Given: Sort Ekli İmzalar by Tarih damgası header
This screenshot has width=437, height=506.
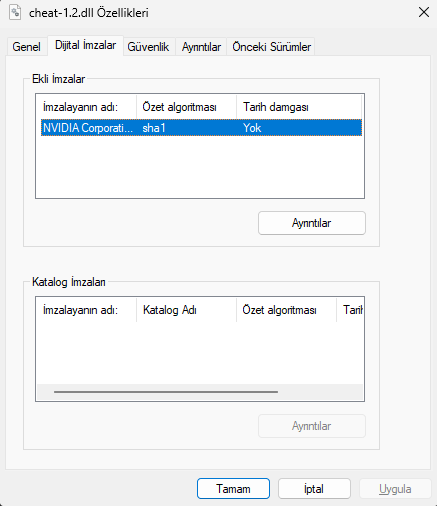Looking at the screenshot, I should coord(299,107).
